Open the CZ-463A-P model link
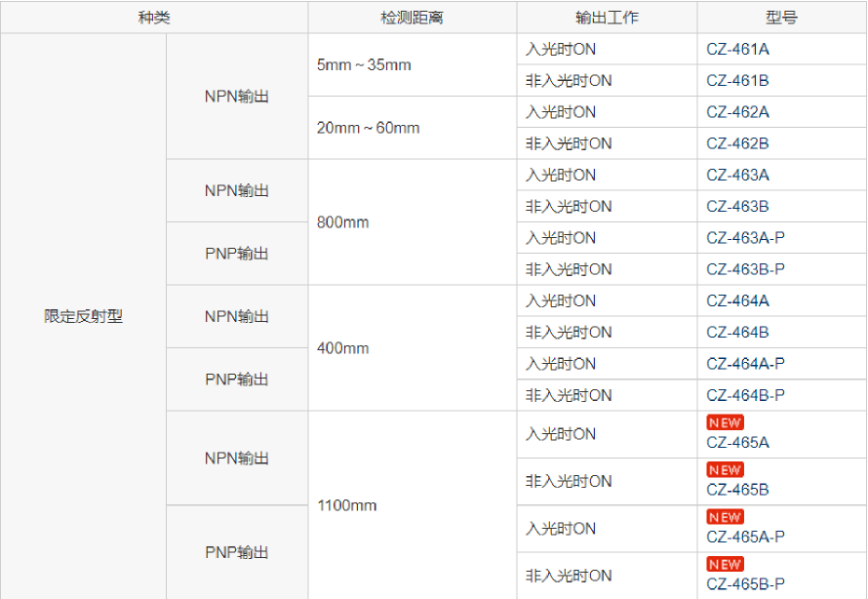Viewport: 868px width, 599px height. pos(745,238)
